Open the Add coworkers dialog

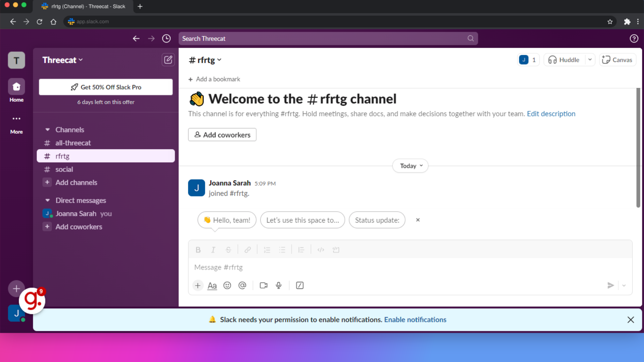pyautogui.click(x=222, y=135)
